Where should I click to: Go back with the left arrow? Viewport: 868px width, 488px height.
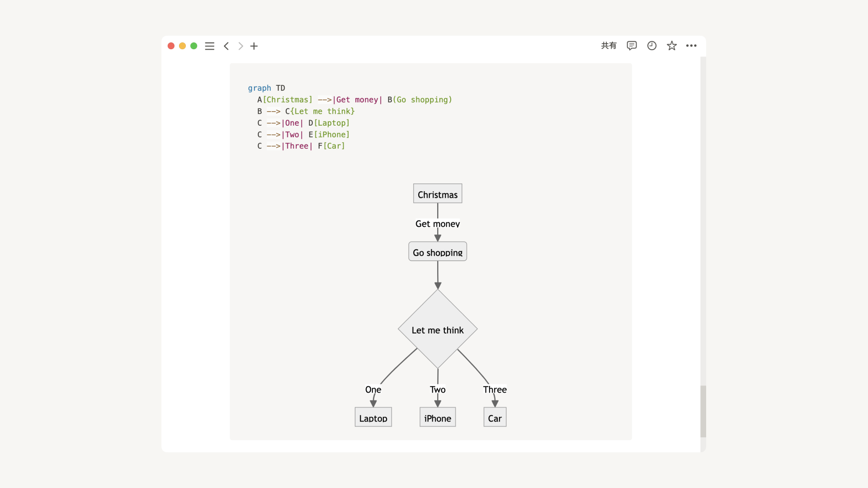point(226,46)
